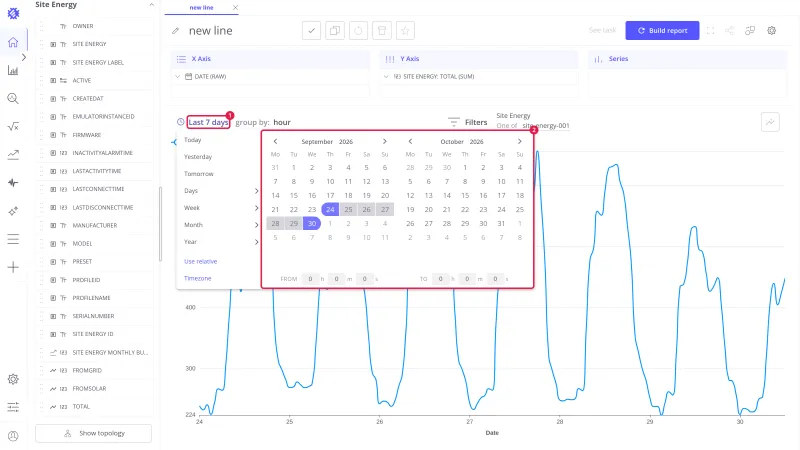Image resolution: width=800 pixels, height=450 pixels.
Task: Click the Use relative link
Action: [201, 261]
